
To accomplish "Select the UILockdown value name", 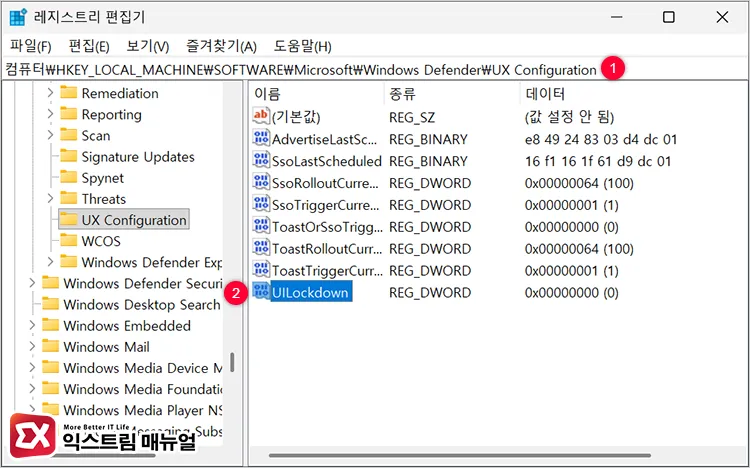I will coord(310,292).
